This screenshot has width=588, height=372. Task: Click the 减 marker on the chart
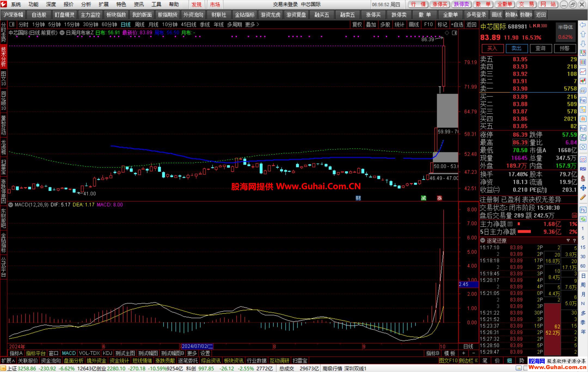point(424,198)
